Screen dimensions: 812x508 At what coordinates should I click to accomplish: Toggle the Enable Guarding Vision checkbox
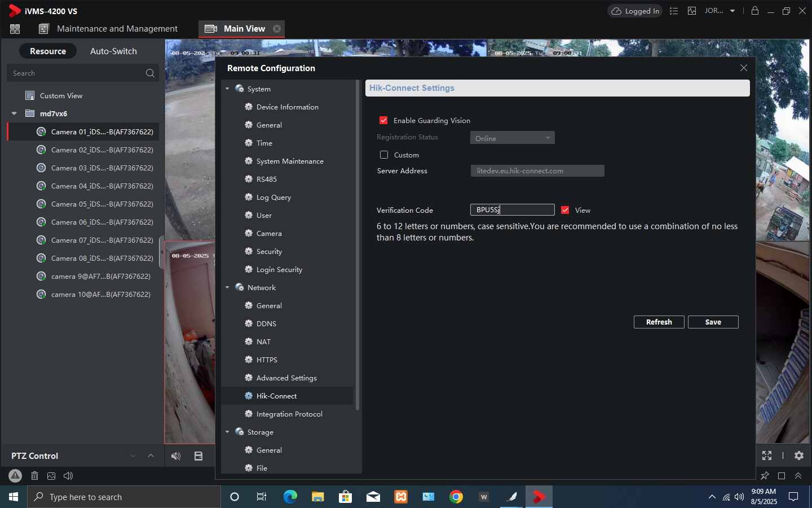(x=383, y=120)
